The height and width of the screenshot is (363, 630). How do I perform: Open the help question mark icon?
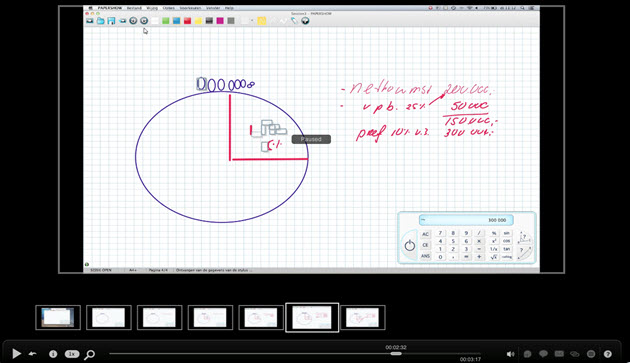point(608,354)
